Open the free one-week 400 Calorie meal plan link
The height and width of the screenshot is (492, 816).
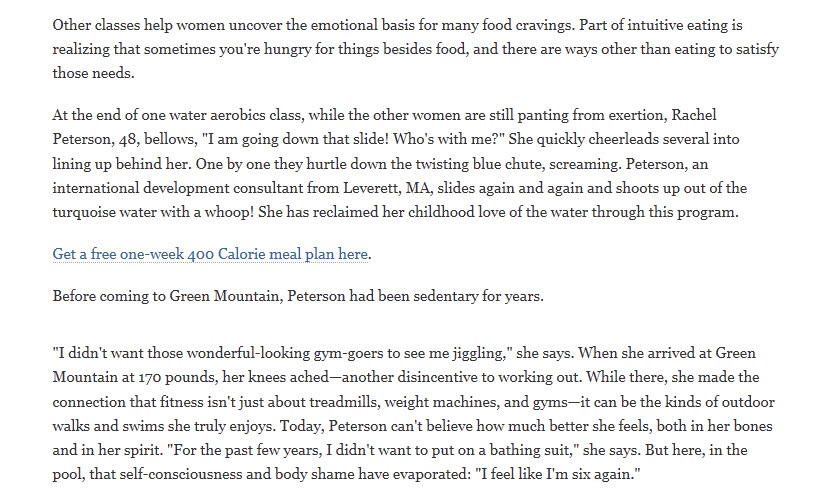[x=210, y=254]
